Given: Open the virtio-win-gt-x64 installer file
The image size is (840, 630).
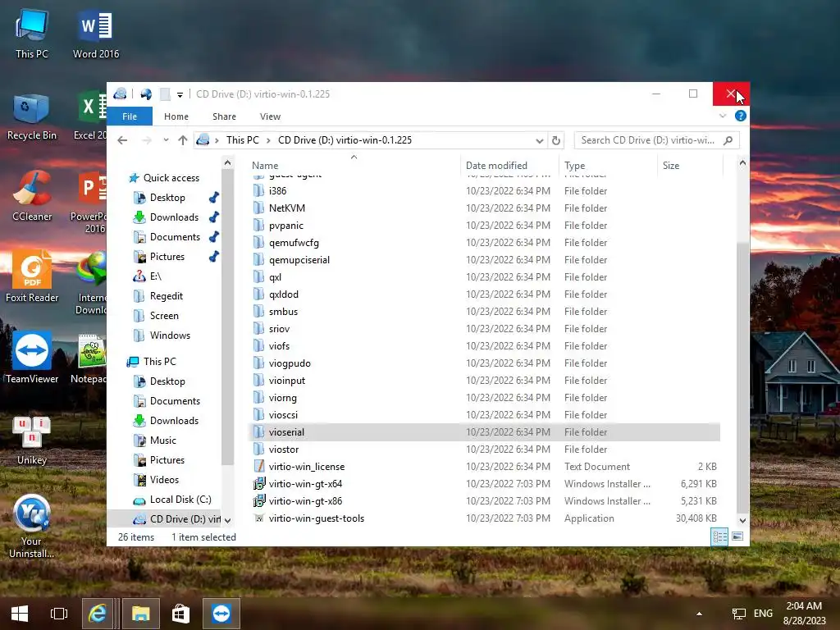Looking at the screenshot, I should click(x=305, y=484).
